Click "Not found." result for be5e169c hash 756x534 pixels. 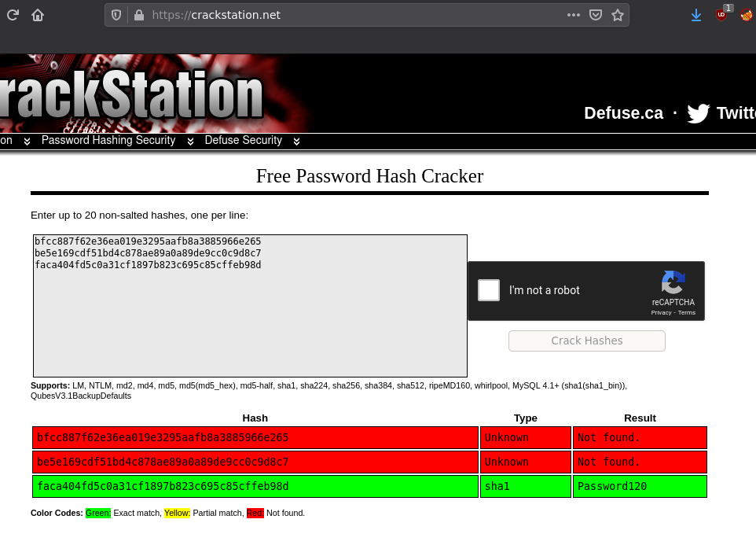coord(640,462)
